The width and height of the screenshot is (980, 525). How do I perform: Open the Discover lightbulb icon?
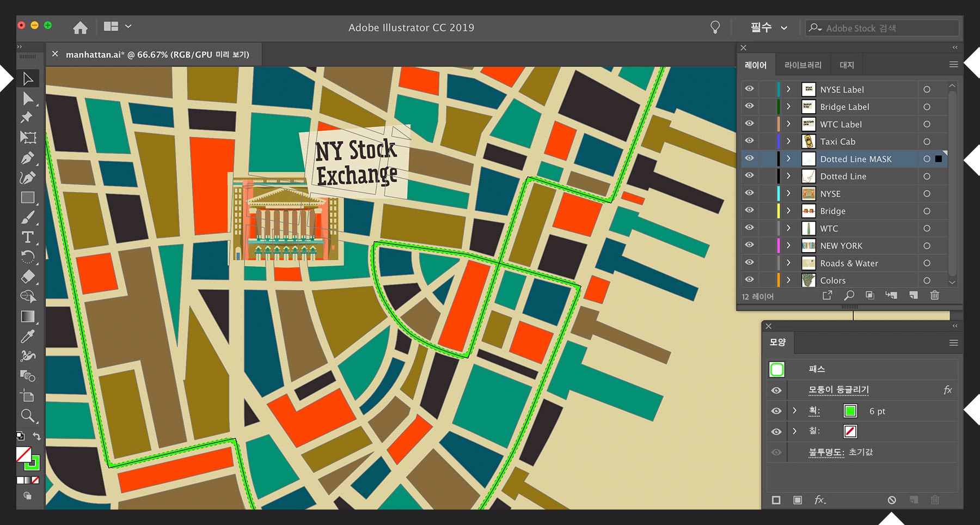tap(715, 27)
